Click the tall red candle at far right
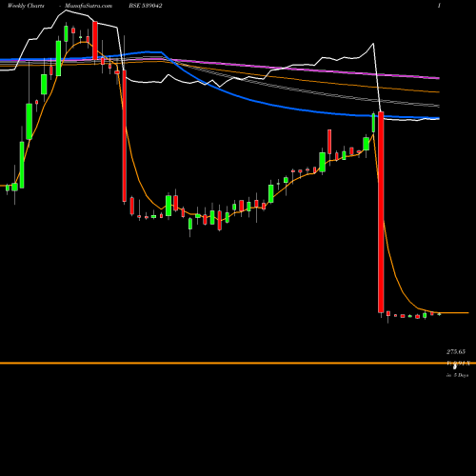476x476 pixels. (381, 212)
